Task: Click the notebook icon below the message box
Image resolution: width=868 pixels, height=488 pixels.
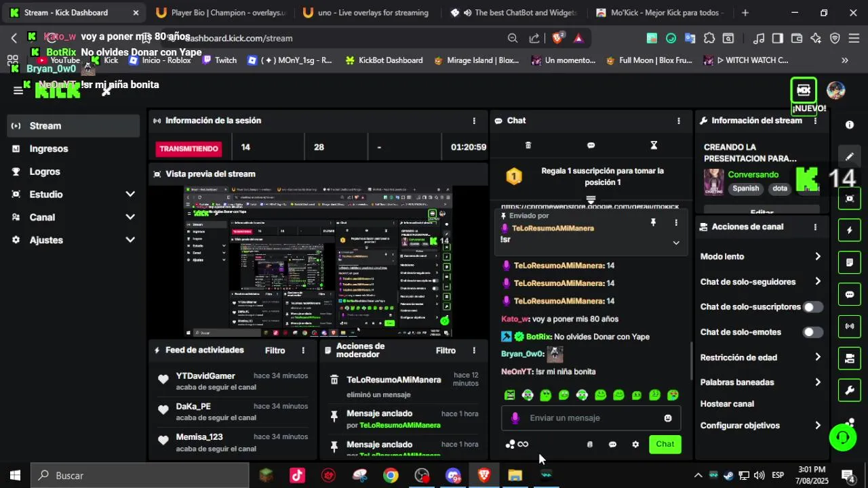Action: click(589, 445)
